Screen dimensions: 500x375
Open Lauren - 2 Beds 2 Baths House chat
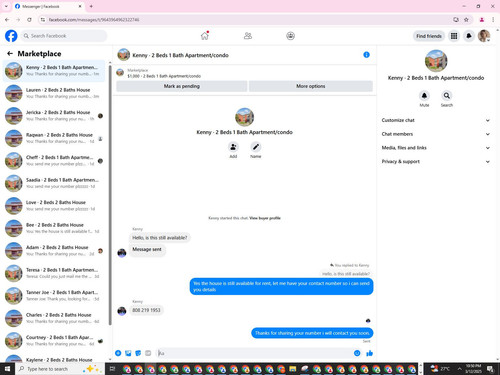click(x=54, y=93)
